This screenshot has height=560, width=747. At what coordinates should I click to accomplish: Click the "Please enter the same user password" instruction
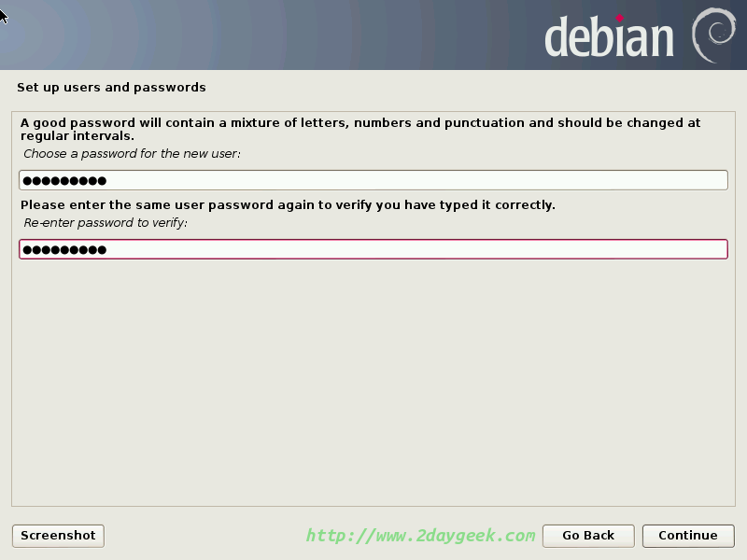click(x=288, y=205)
